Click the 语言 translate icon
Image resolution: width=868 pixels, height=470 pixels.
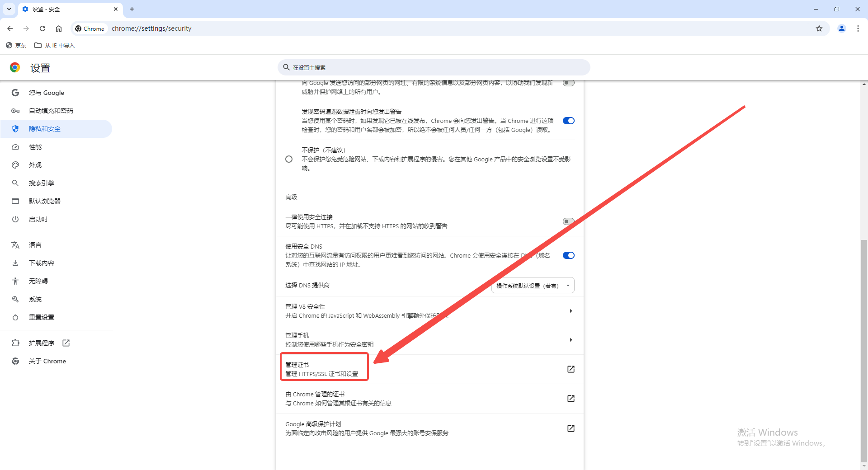(x=15, y=245)
